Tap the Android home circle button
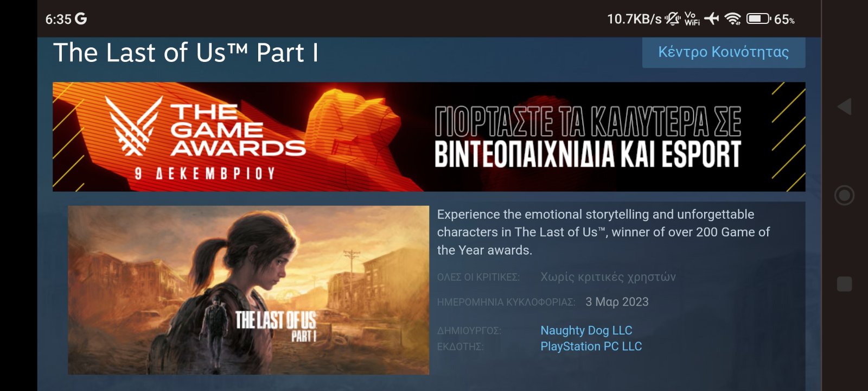Screen dimensions: 868x391 point(844,195)
